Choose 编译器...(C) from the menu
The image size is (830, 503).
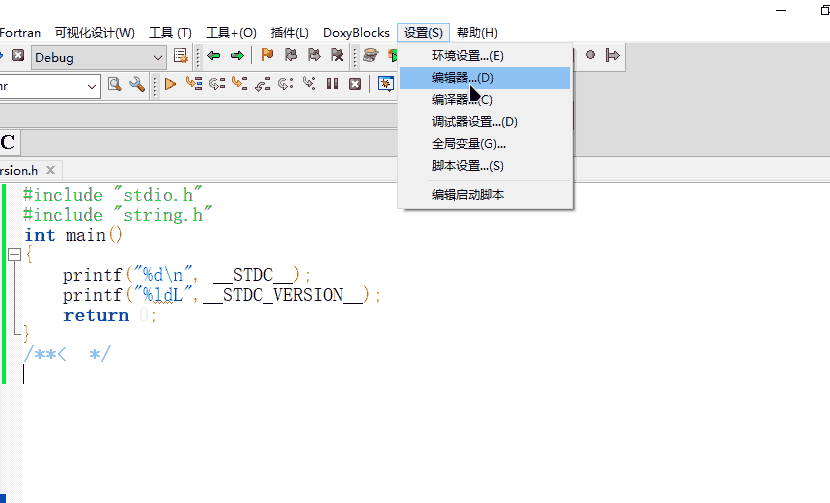(485, 100)
